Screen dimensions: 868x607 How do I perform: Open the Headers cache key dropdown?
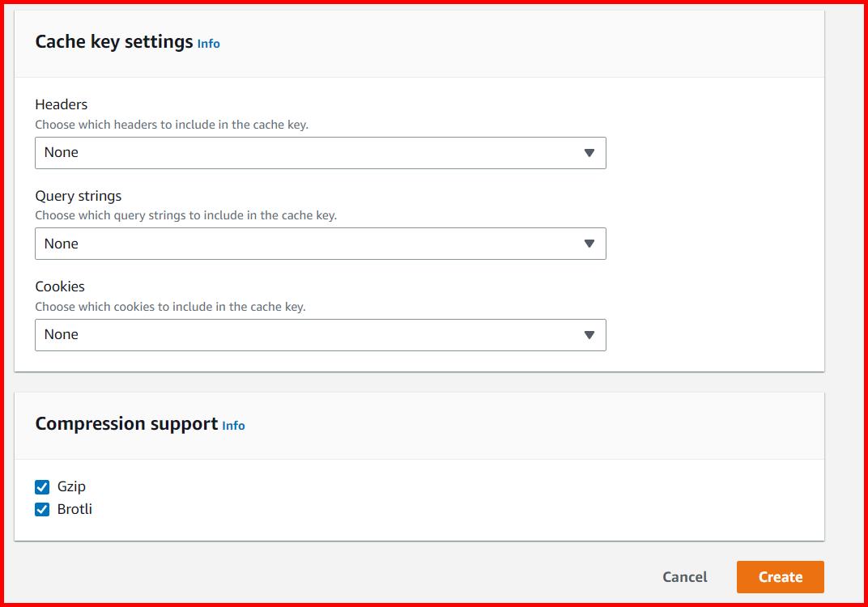click(320, 152)
